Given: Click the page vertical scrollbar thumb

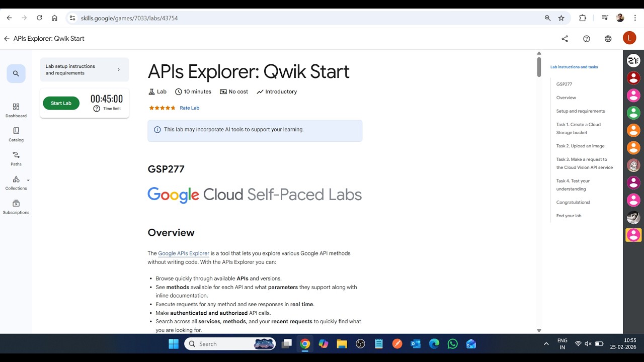Looking at the screenshot, I should click(x=539, y=67).
